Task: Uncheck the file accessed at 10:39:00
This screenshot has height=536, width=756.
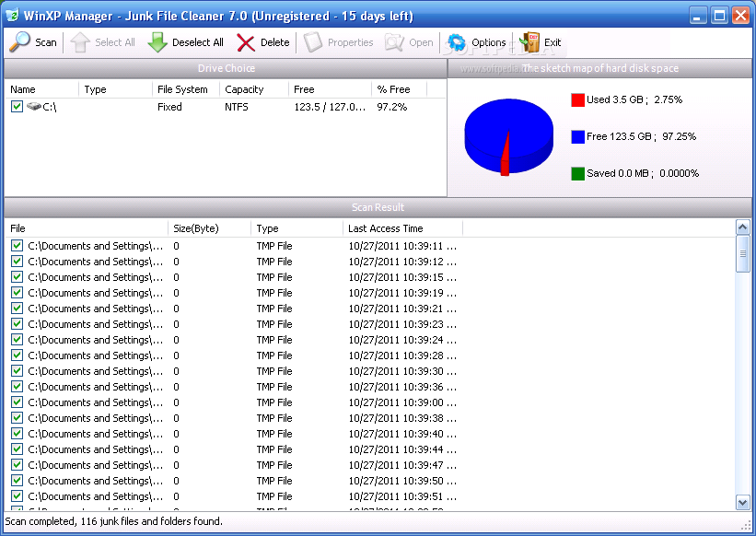Action: [x=17, y=402]
